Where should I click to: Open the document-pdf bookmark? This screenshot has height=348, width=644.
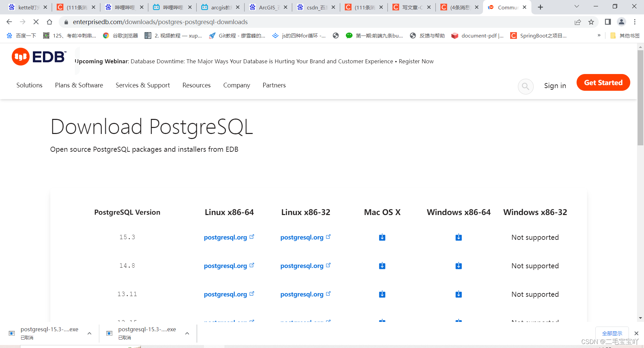(478, 36)
